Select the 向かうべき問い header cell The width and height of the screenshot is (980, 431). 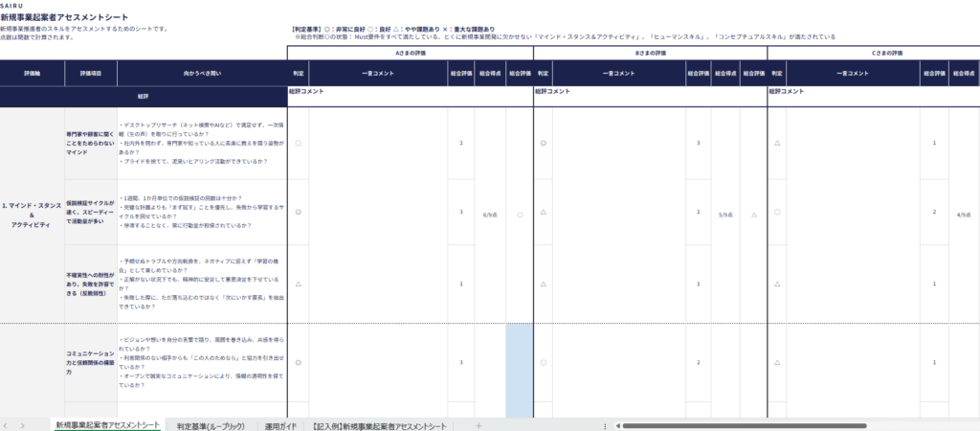point(202,73)
